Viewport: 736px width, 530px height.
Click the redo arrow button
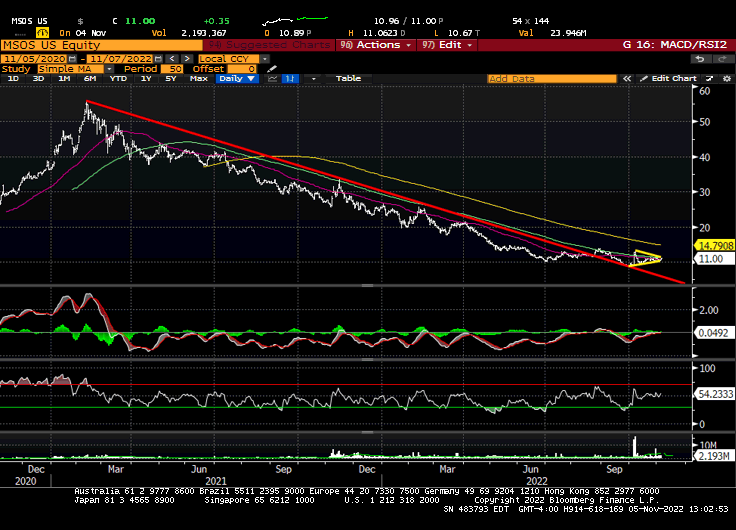click(721, 59)
